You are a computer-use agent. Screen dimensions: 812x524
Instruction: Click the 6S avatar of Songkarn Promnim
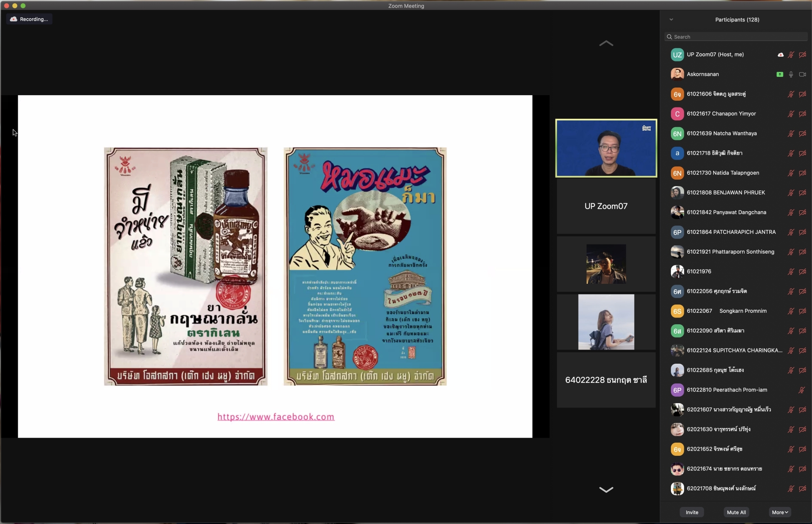[x=677, y=311]
